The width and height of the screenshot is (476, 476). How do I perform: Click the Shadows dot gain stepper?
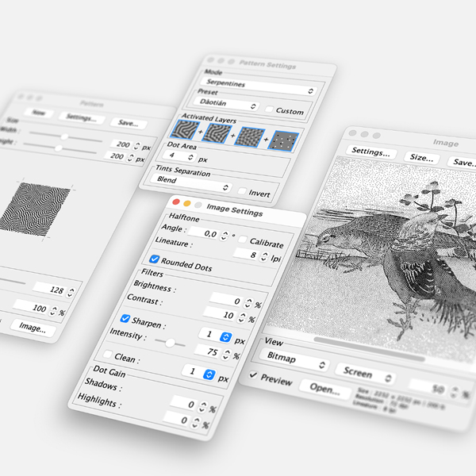click(203, 408)
